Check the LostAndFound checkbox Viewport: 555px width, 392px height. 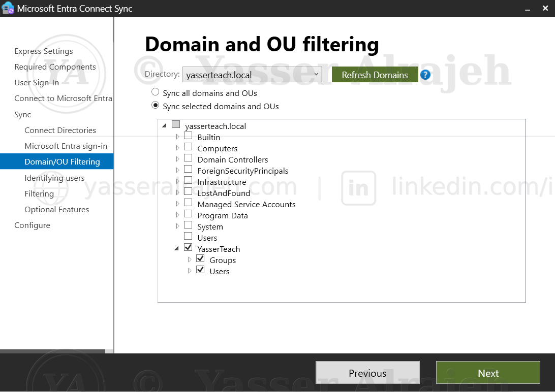(x=188, y=191)
